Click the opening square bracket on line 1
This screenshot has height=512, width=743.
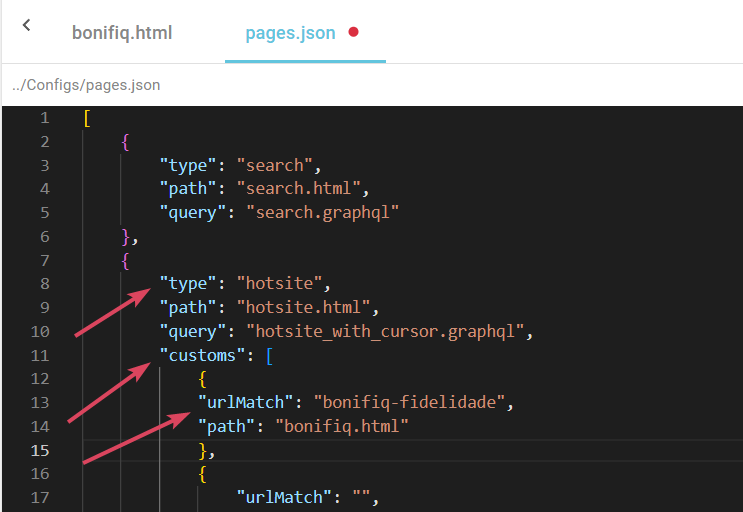point(87,118)
